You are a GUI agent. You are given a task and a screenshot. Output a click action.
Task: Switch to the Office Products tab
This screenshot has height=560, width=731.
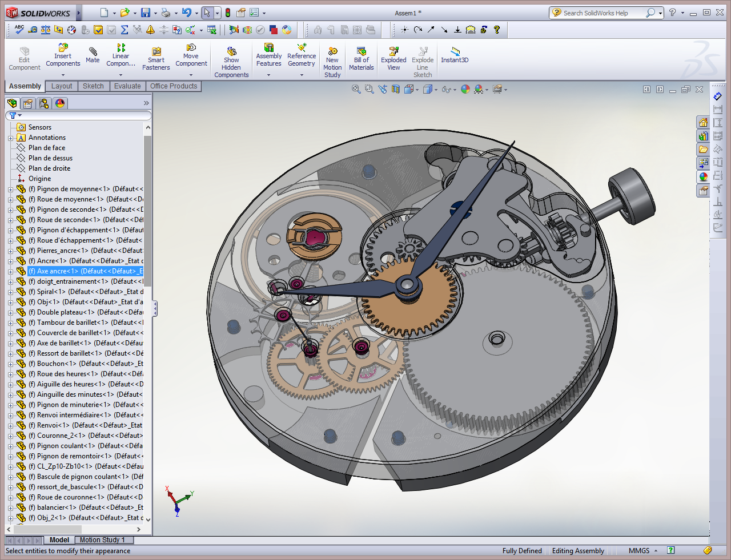[x=174, y=86]
